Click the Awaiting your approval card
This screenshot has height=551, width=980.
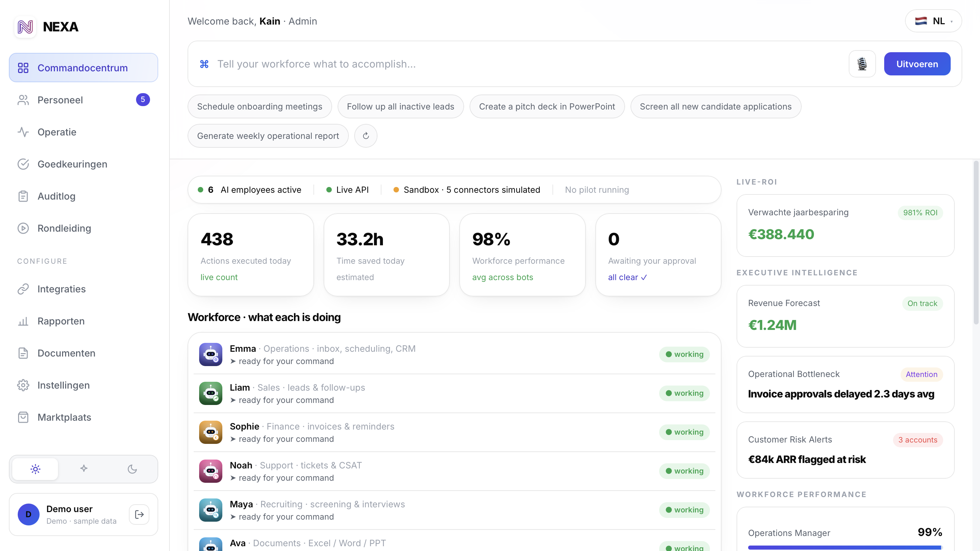(x=658, y=255)
